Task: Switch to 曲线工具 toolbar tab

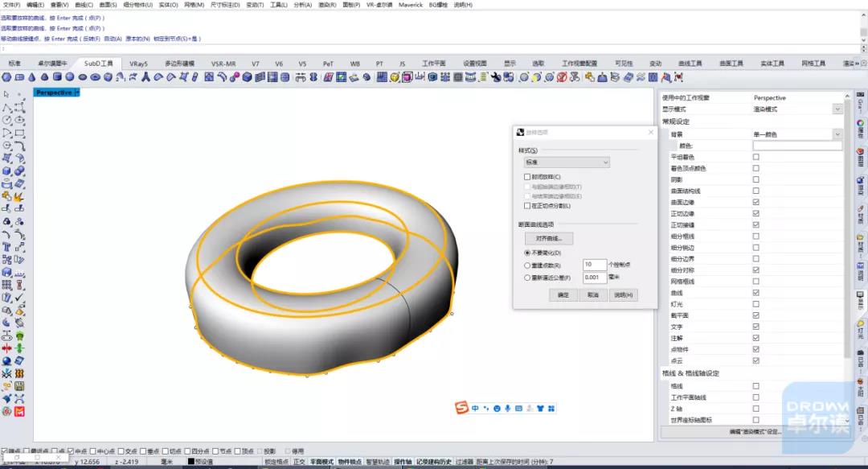Action: coord(690,64)
